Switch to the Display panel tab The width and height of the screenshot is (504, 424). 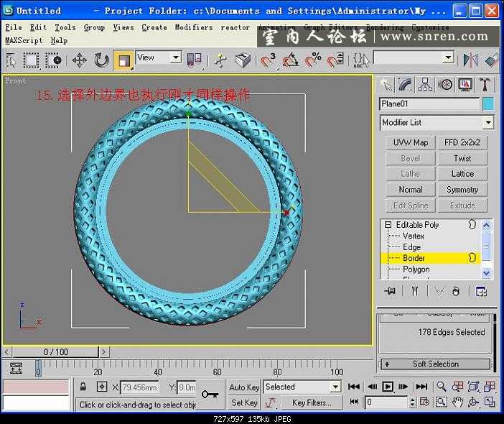click(465, 85)
